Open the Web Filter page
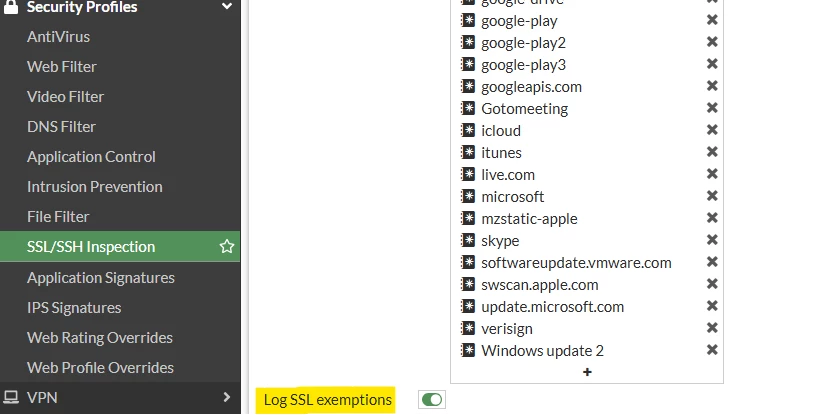 click(x=62, y=67)
